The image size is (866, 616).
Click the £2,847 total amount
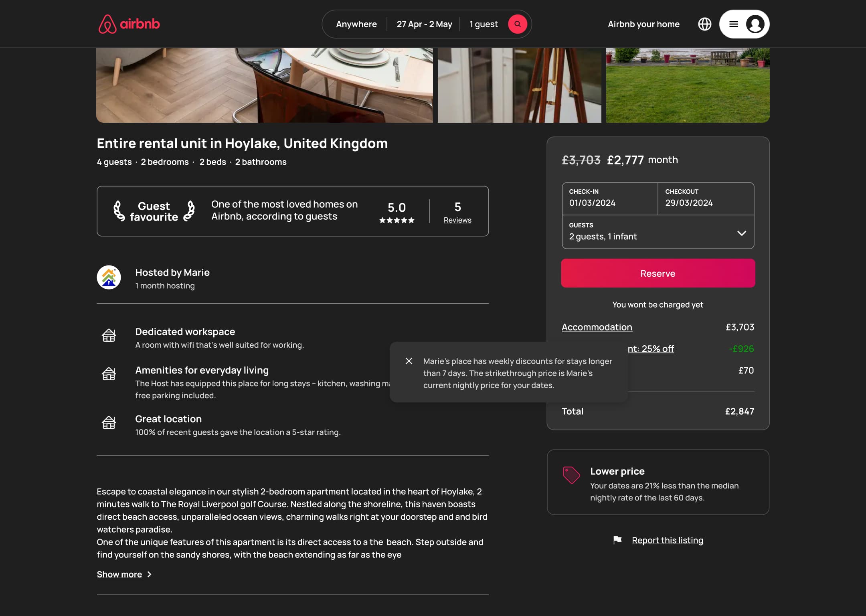739,411
